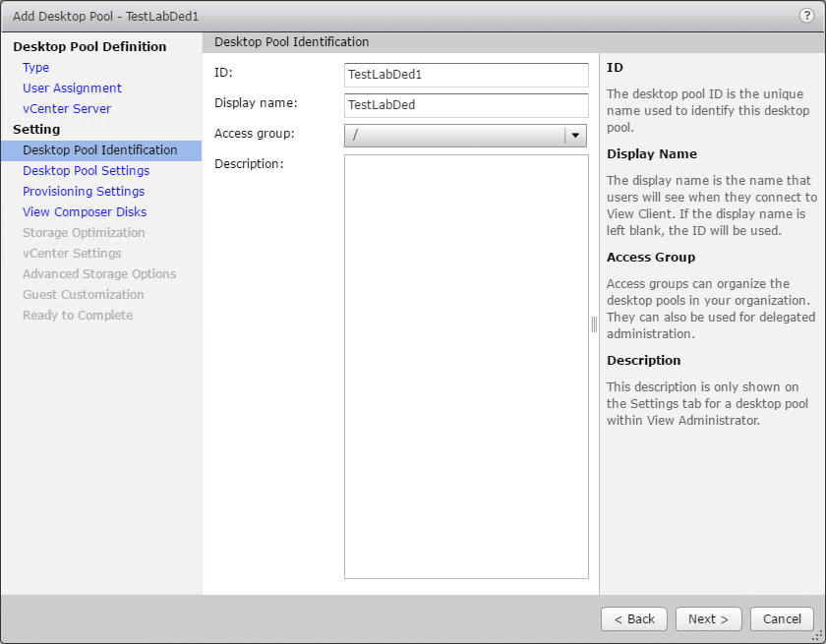Open the Access group dropdown arrow

pyautogui.click(x=575, y=136)
